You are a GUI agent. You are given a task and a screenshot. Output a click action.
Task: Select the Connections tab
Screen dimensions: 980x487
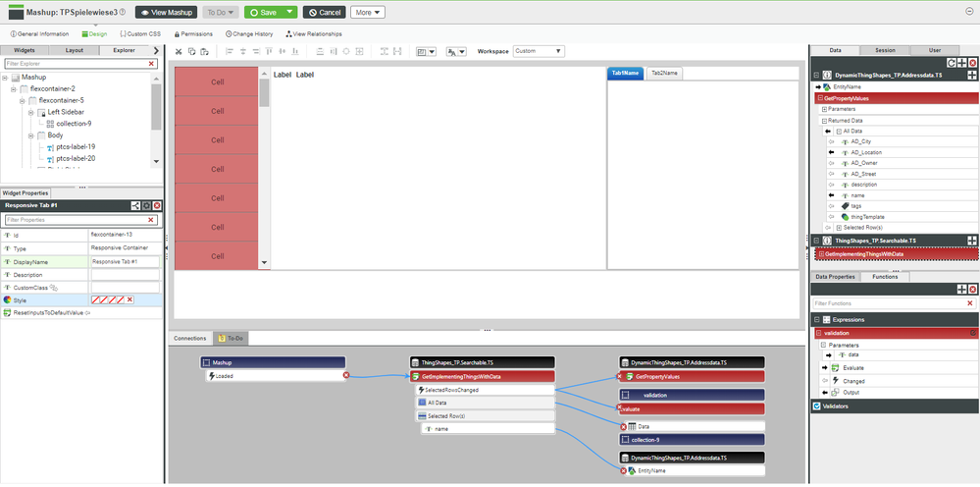tap(190, 338)
